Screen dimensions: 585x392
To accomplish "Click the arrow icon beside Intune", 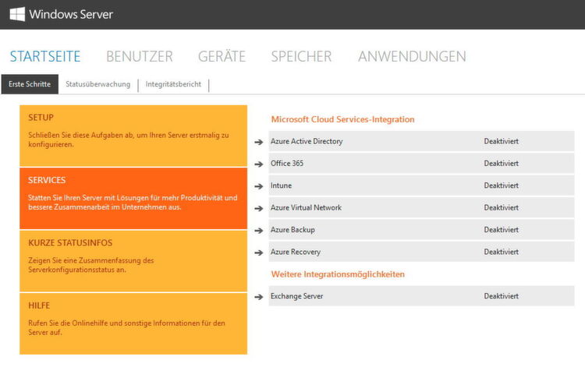I will 258,186.
